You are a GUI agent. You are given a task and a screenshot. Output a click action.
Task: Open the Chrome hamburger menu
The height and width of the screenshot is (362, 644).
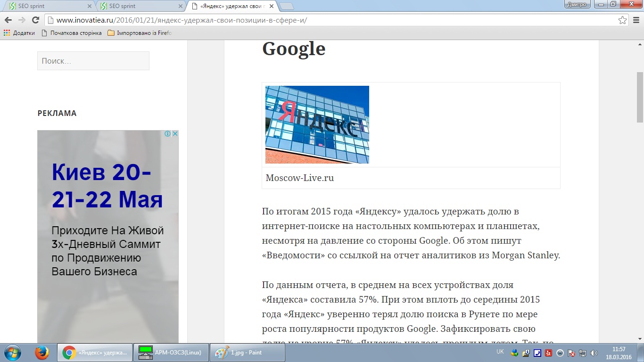636,20
